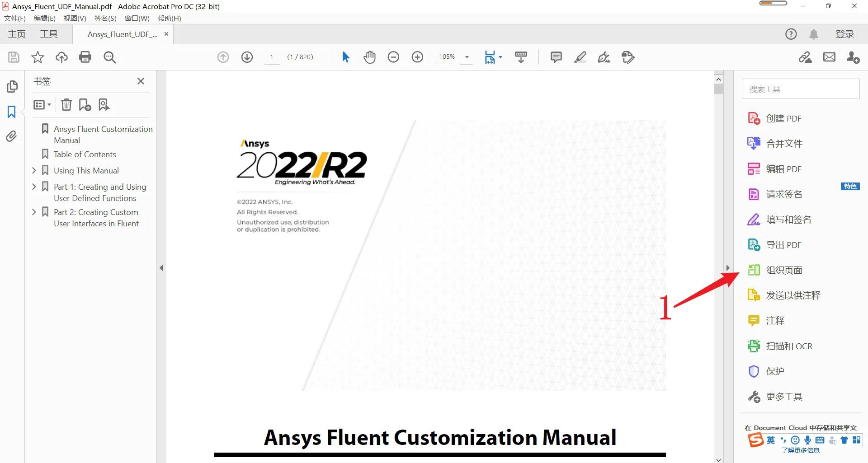The image size is (868, 463).
Task: Click the 搜索工具 search field
Action: pos(801,89)
